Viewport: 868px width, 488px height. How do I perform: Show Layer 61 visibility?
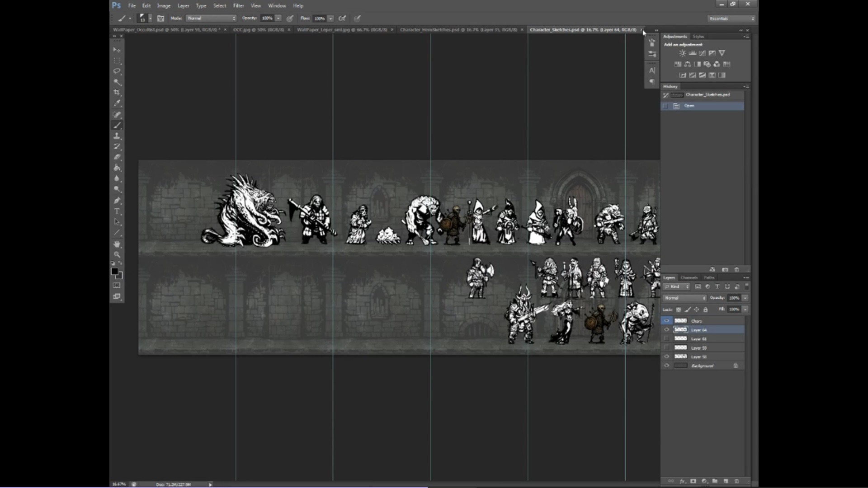point(666,338)
